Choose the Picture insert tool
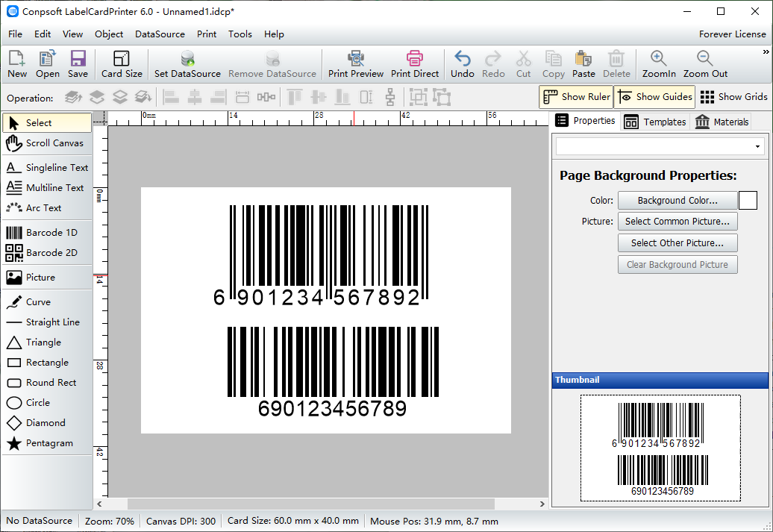 click(x=47, y=277)
